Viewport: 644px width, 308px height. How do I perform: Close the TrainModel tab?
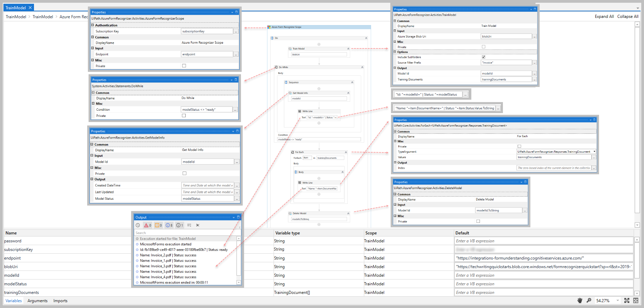click(x=30, y=8)
